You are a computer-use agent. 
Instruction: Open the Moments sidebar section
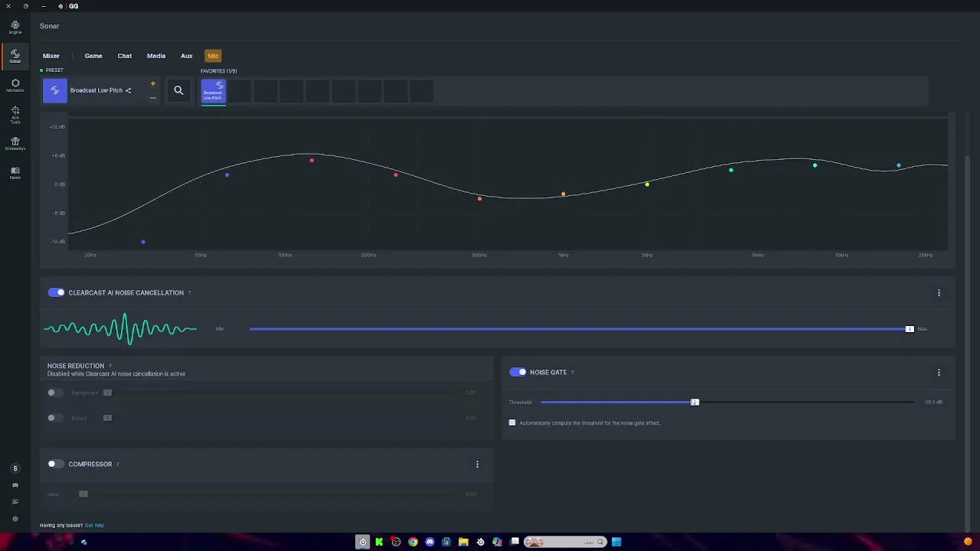point(15,85)
